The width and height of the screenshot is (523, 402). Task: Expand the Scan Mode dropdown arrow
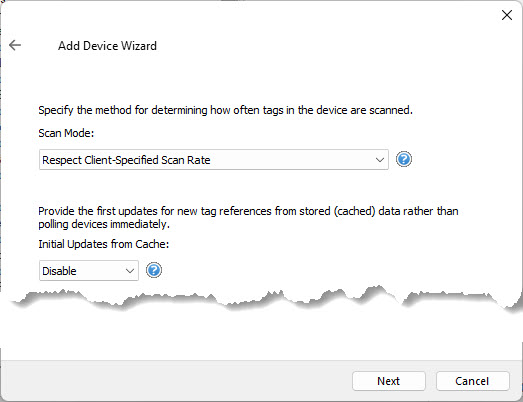click(x=380, y=160)
